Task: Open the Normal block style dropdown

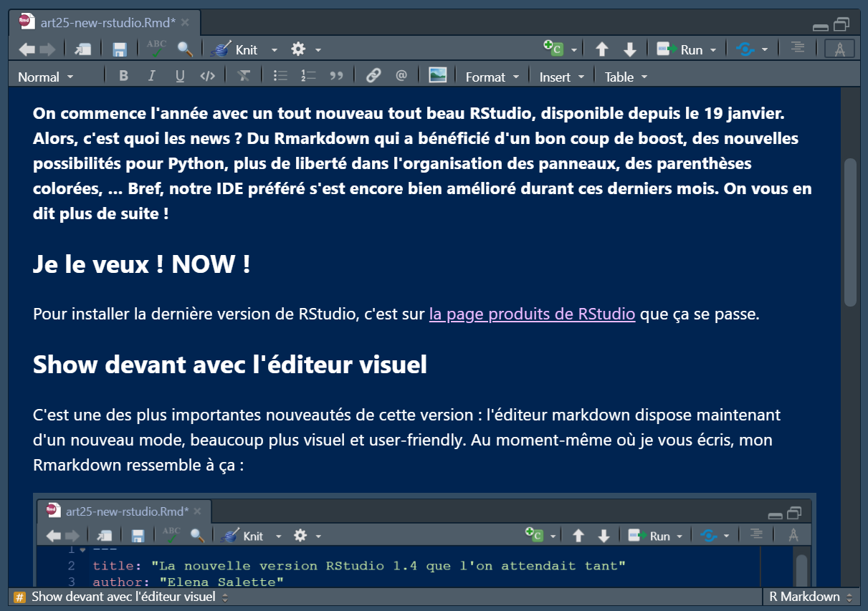Action: [x=45, y=77]
